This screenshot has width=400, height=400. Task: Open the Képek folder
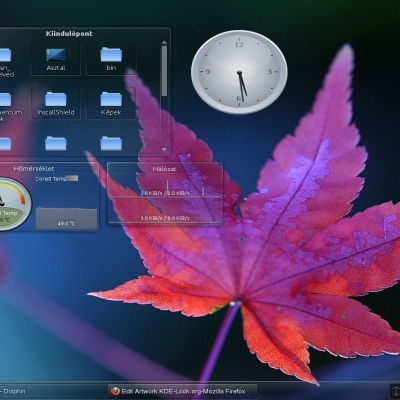point(111,104)
